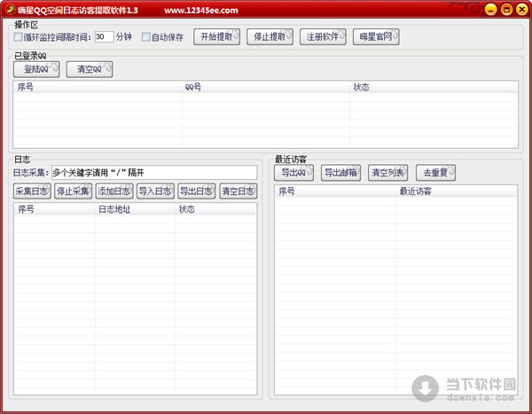
Task: Select the 状态 header in 日志 table
Action: click(215, 209)
